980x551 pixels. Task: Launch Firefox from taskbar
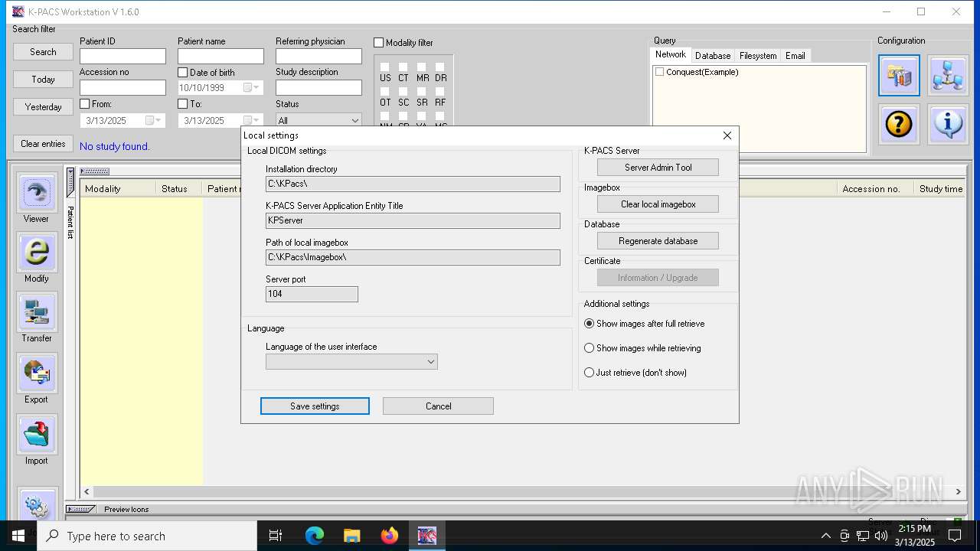pos(389,536)
